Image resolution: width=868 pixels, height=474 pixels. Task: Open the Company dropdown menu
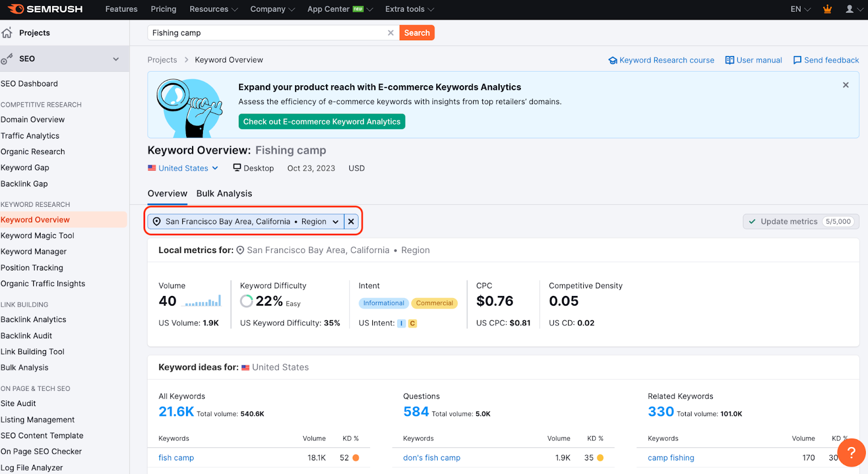(272, 9)
